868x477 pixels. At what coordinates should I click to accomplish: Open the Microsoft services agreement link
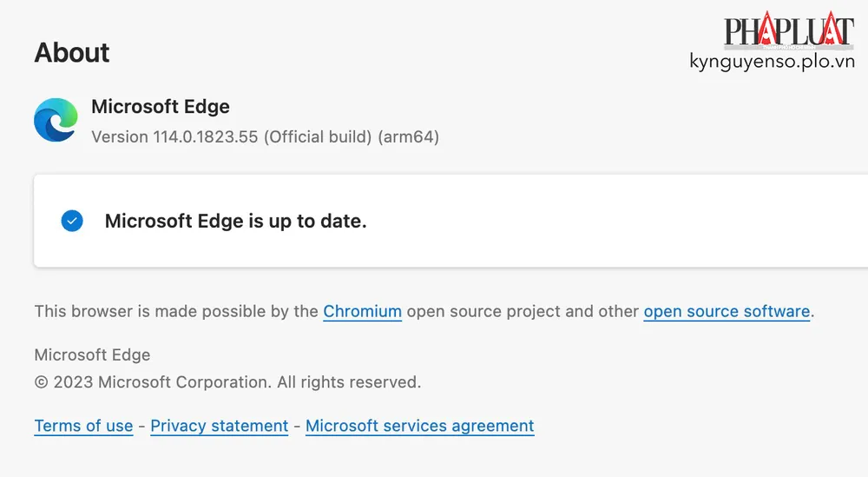click(419, 426)
